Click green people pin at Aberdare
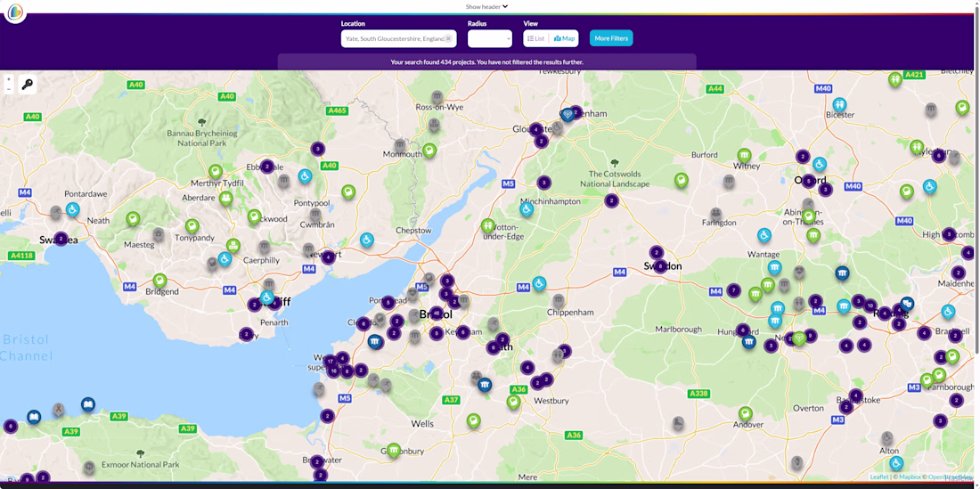Screen dimensions: 980x489 [x=225, y=198]
